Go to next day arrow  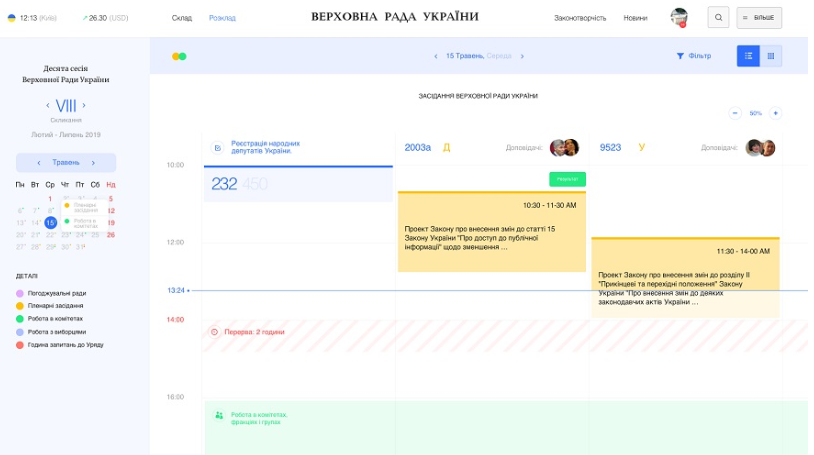pyautogui.click(x=522, y=56)
